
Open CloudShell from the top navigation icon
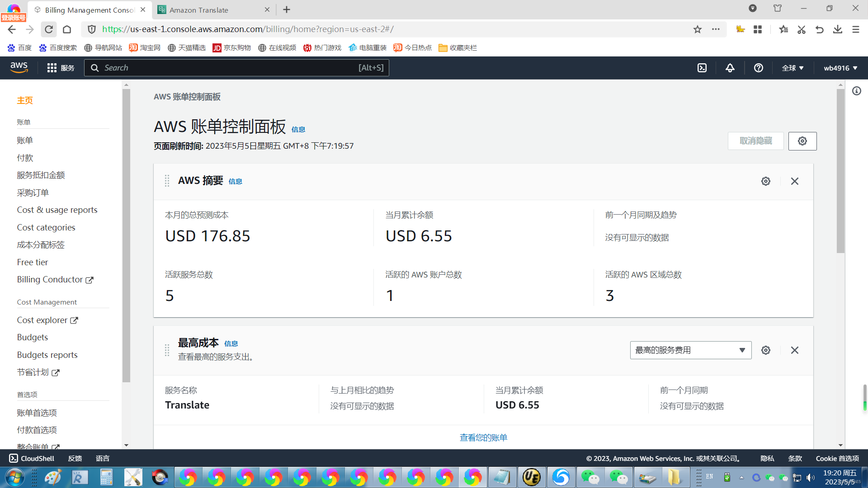coord(702,68)
